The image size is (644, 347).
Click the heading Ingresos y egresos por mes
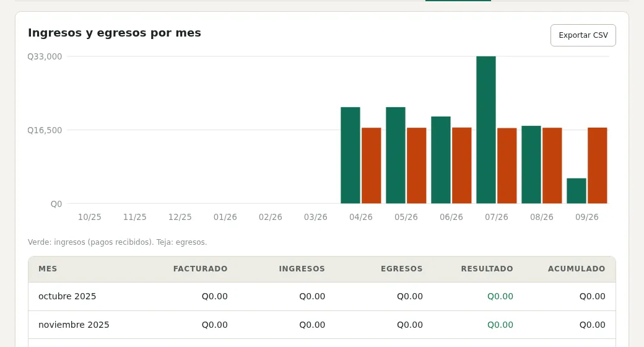[114, 33]
